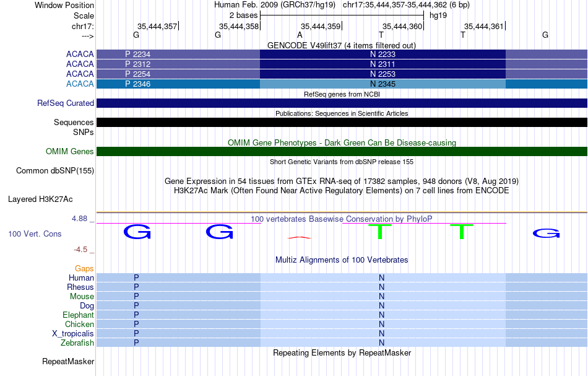Select the Mouse species row label
The image size is (588, 376).
82,297
